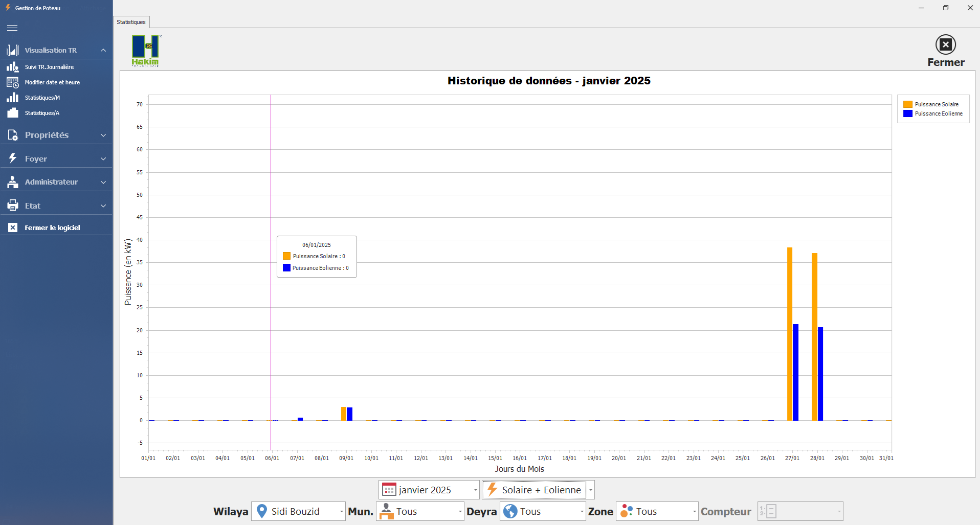Expand the Foyer sidebar section

pyautogui.click(x=103, y=159)
